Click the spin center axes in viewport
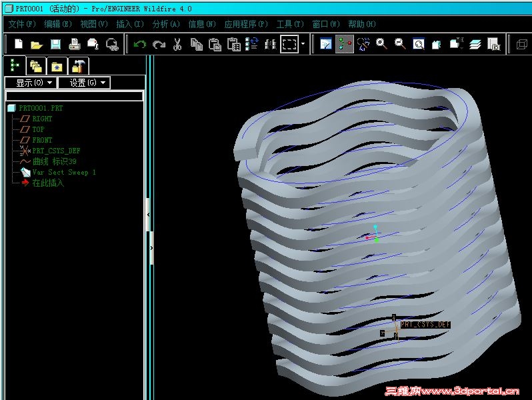This screenshot has width=532, height=400. point(373,234)
